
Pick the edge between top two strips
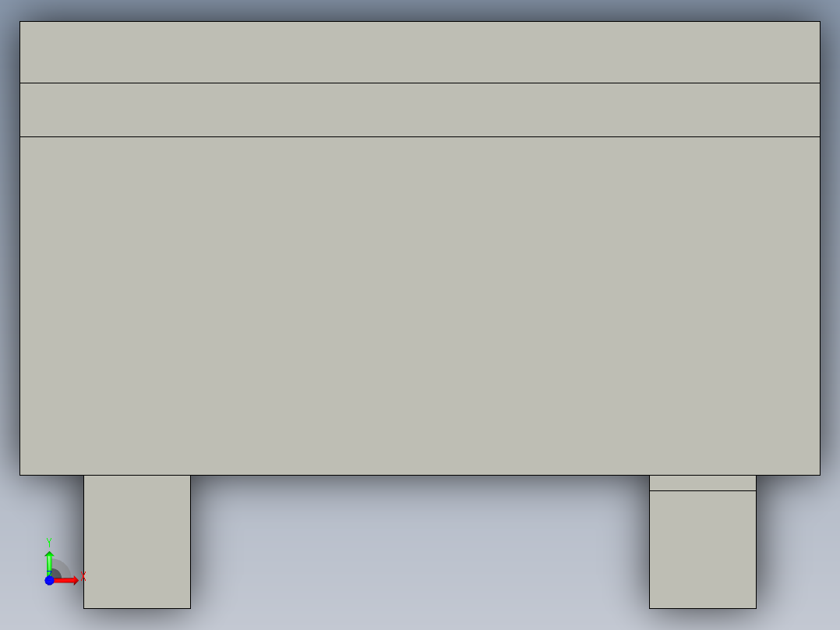coord(420,83)
